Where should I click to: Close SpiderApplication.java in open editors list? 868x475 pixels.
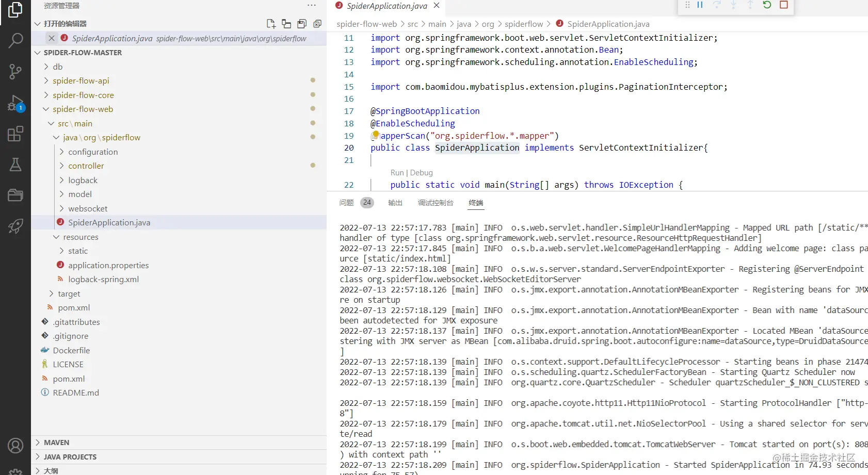(x=52, y=38)
